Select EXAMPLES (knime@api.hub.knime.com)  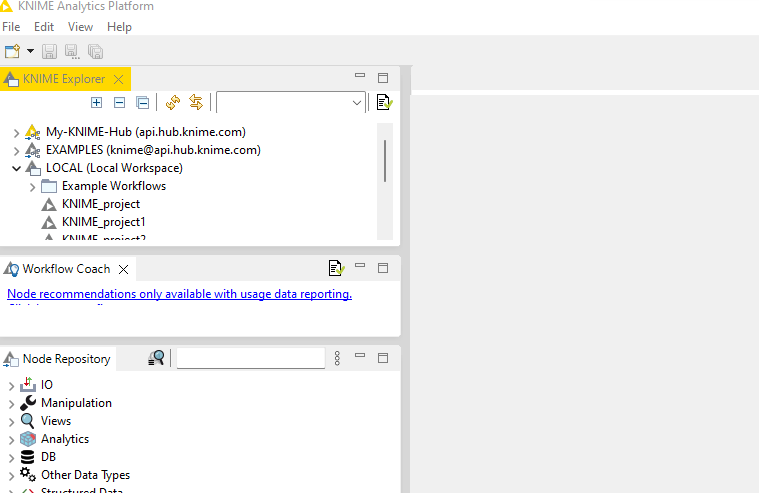153,150
